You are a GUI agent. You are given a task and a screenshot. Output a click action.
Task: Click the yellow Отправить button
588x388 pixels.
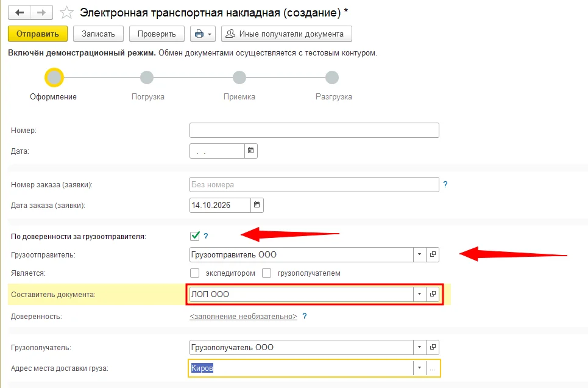pos(38,34)
